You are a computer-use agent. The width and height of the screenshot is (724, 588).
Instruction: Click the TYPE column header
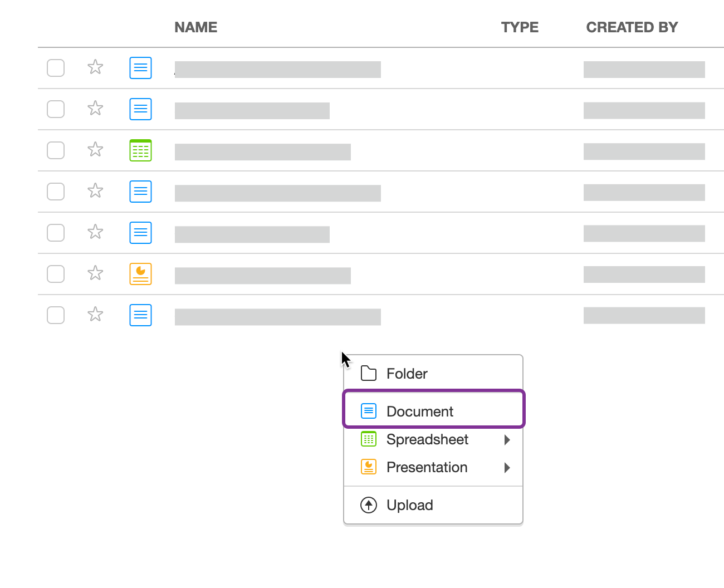(x=520, y=27)
